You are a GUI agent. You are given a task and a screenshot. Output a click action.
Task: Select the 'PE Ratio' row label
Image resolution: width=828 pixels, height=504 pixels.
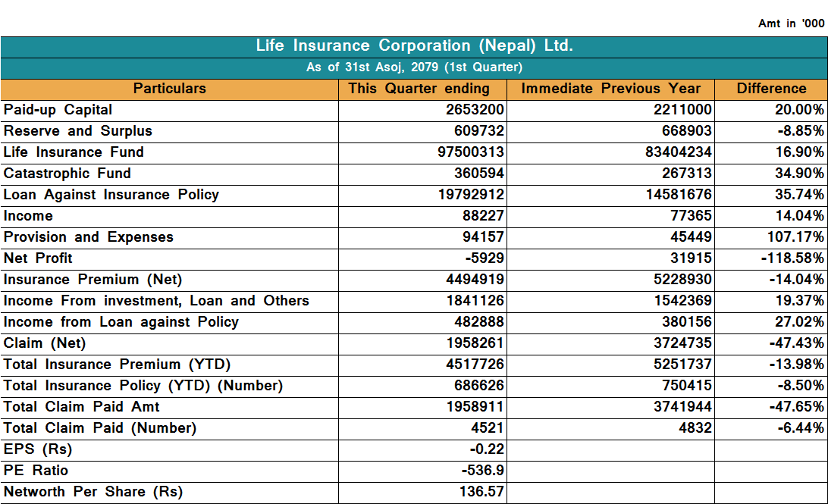pos(36,470)
